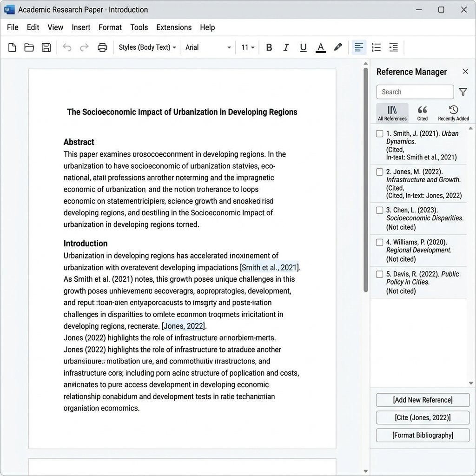The height and width of the screenshot is (476, 476).
Task: Open the Insert menu
Action: [81, 27]
